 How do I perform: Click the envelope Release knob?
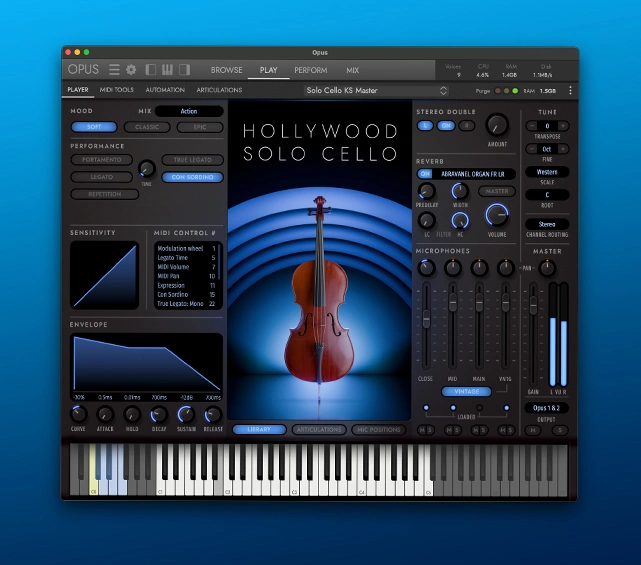tap(213, 415)
